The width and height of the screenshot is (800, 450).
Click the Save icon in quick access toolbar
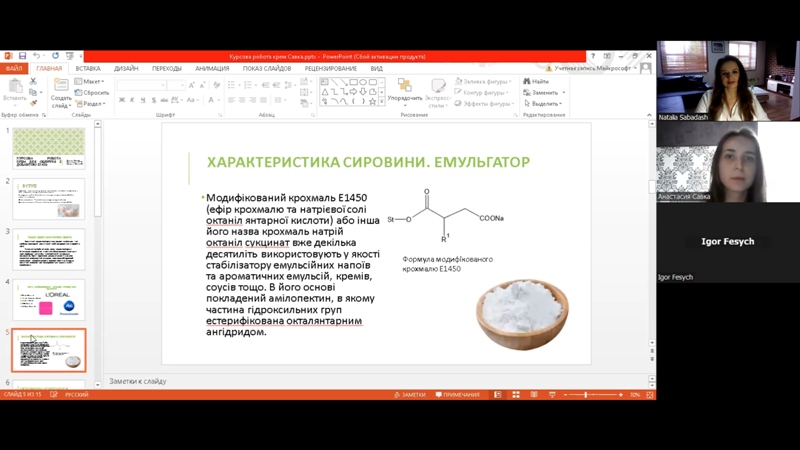pos(22,56)
